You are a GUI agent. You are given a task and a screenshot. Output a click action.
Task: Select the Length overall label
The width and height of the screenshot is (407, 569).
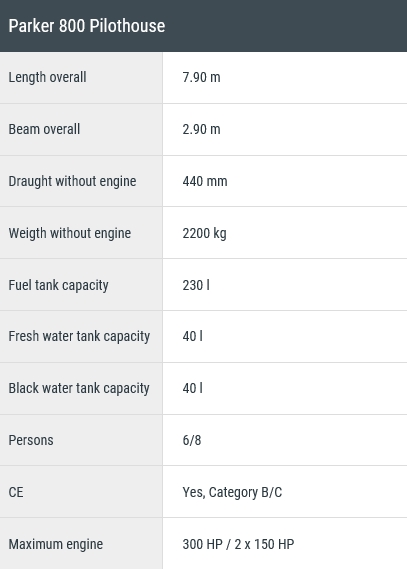pyautogui.click(x=48, y=77)
